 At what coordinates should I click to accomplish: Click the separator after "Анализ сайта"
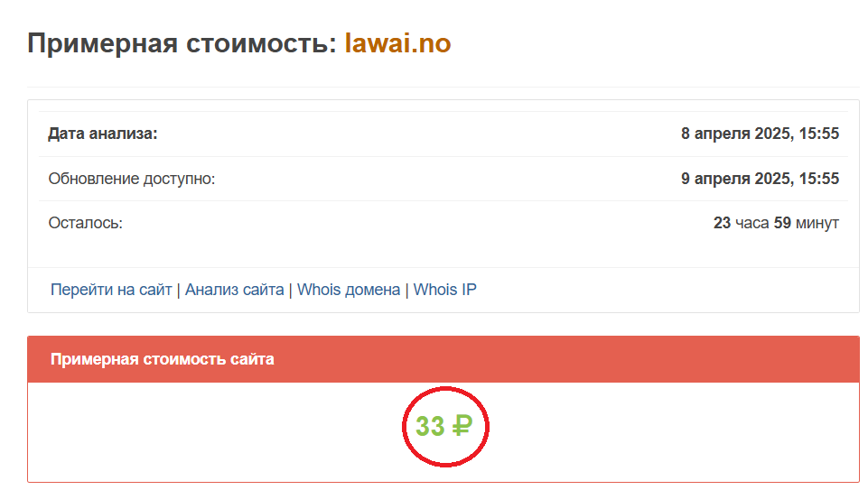click(290, 290)
